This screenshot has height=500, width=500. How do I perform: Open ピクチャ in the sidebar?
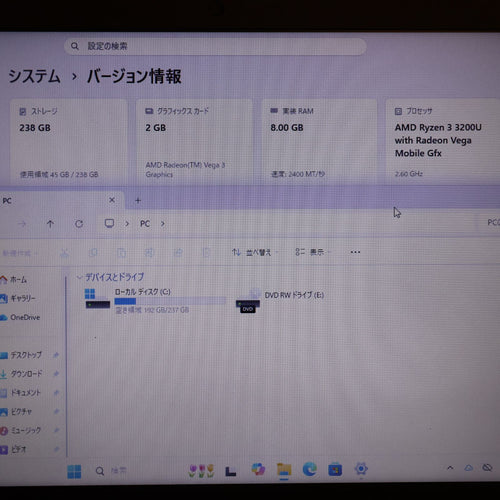[16, 412]
